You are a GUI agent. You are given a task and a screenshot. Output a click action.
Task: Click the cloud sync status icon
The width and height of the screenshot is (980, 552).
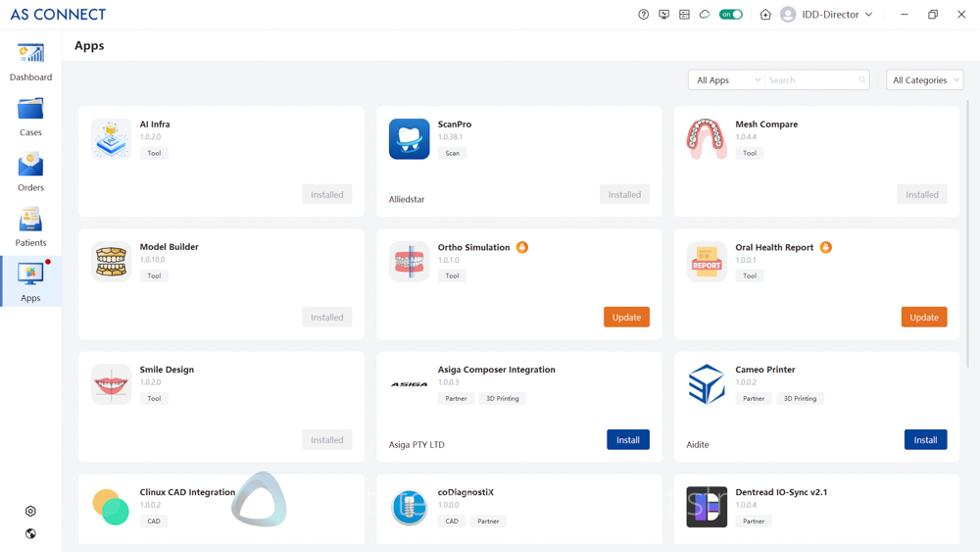click(705, 15)
